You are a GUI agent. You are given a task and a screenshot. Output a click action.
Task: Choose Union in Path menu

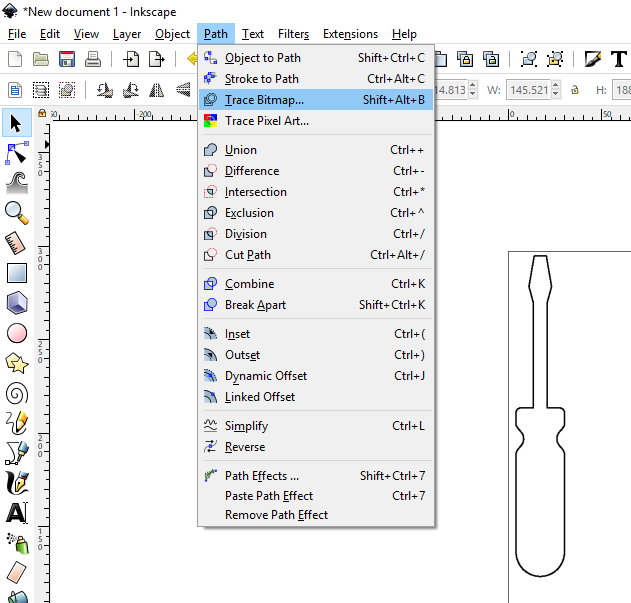coord(316,150)
